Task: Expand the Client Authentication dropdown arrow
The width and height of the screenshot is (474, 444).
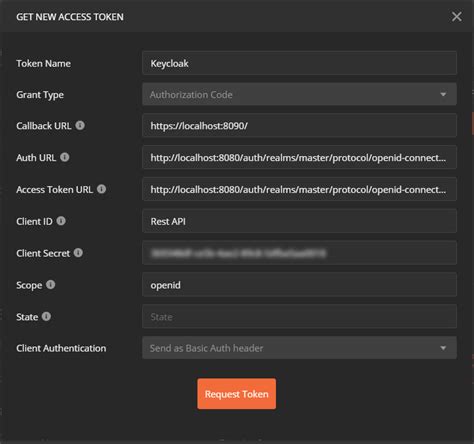Action: (443, 348)
